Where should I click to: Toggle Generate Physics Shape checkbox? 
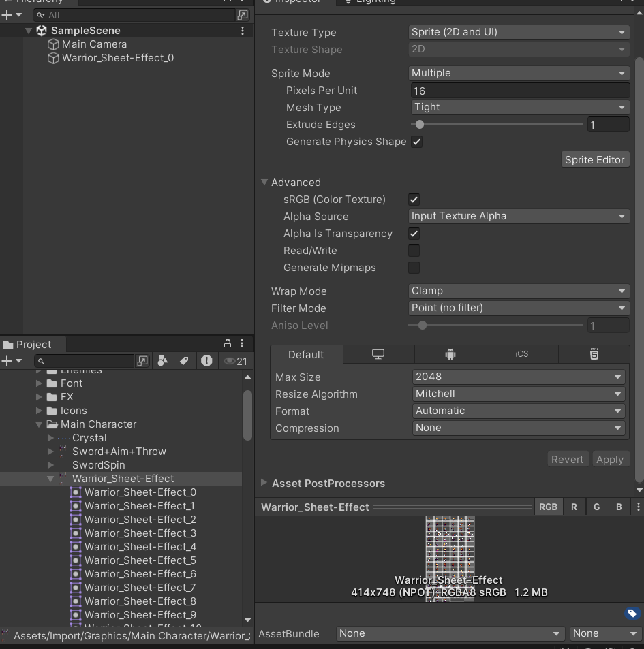[x=416, y=142]
